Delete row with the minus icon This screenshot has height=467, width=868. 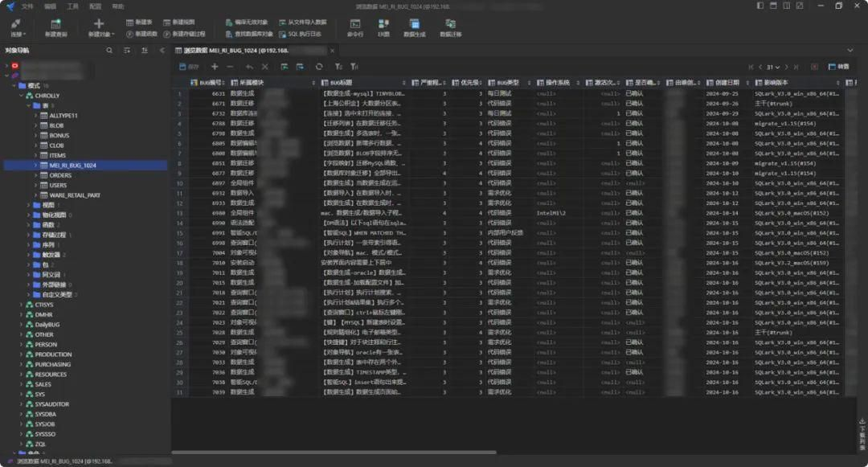point(230,67)
